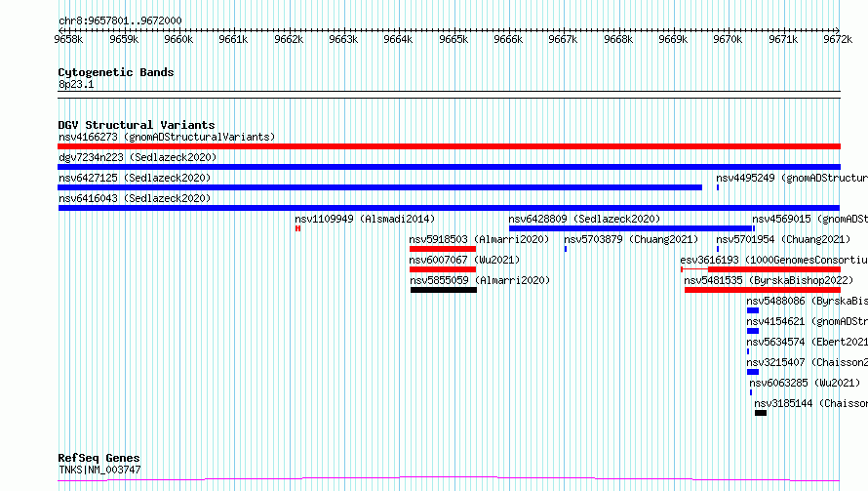Click the red bar under nsv5481535

[763, 290]
